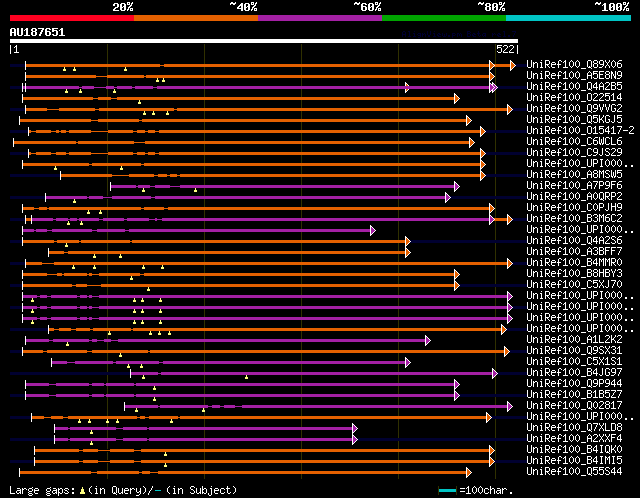Viewport: 640px width, 498px height.
Task: Select the UniRef100_Q9SX31 hit label
Action: pos(574,351)
